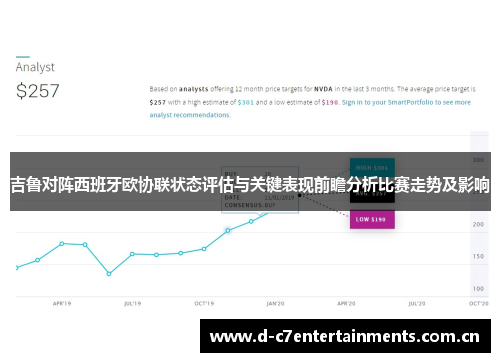Viewport: 500px width, 362px height.
Task: Click the large $257 average price target
Action: click(x=38, y=91)
